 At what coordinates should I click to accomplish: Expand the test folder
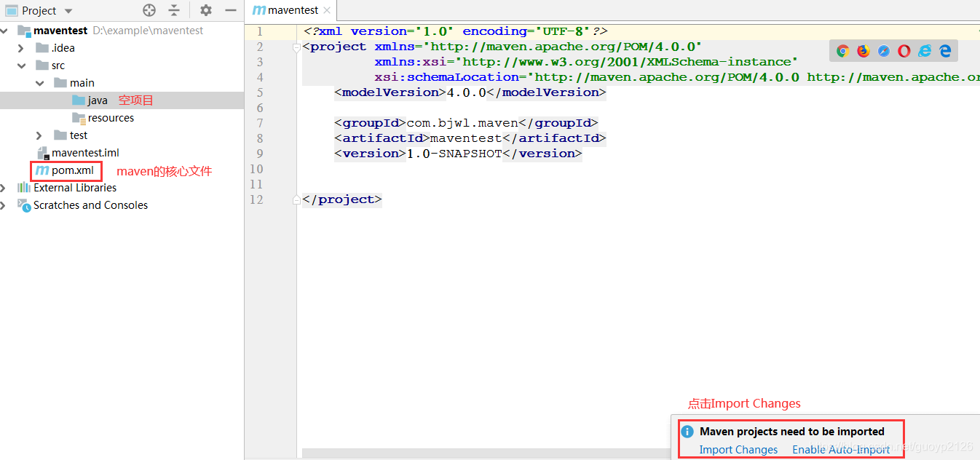click(x=39, y=135)
